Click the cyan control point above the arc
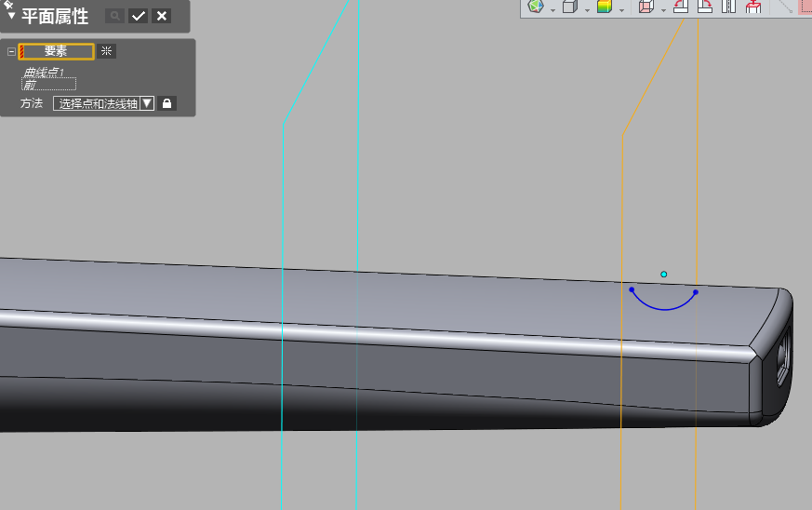812x510 pixels. [663, 275]
